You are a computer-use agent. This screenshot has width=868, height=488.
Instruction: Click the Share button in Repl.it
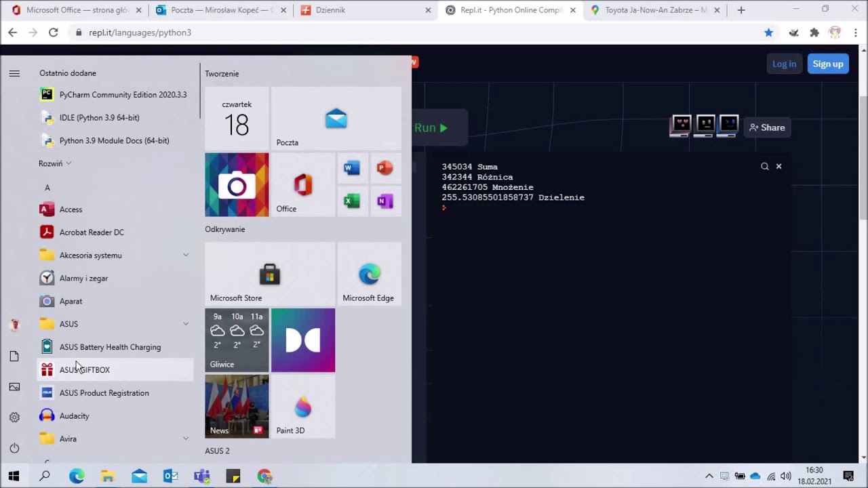coord(767,127)
